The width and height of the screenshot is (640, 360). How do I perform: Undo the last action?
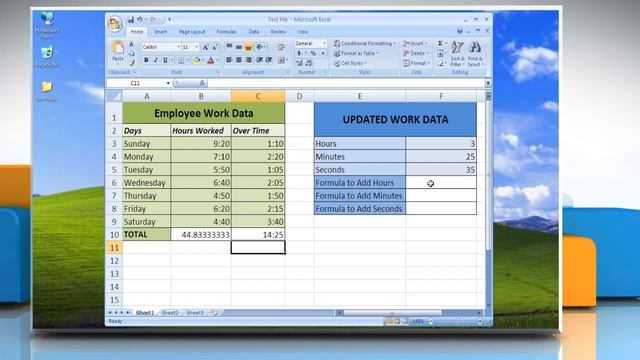(x=140, y=19)
